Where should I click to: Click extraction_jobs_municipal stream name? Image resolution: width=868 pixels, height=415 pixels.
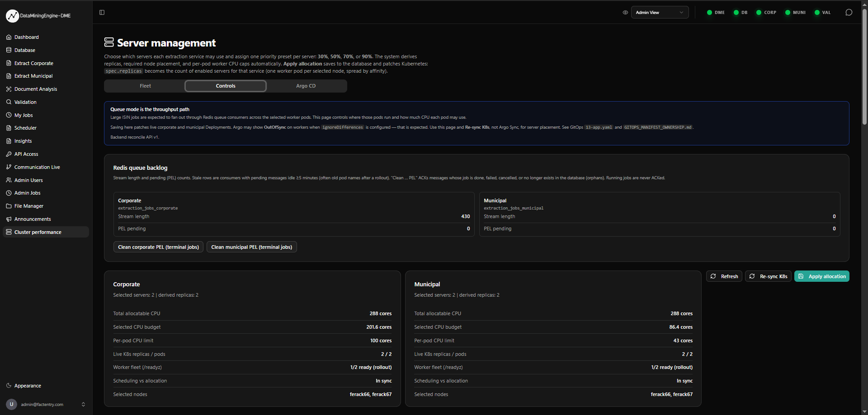[x=514, y=208]
